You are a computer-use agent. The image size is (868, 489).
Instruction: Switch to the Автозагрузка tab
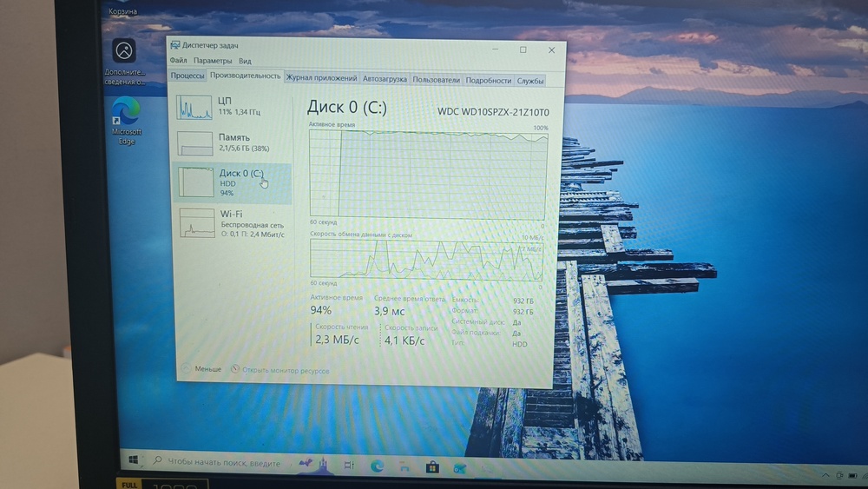(x=385, y=79)
